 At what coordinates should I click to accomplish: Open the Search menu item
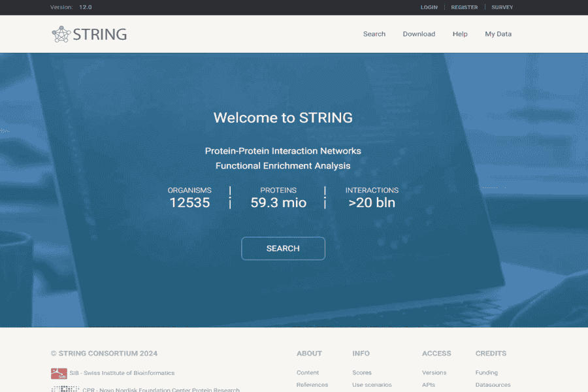pyautogui.click(x=374, y=34)
